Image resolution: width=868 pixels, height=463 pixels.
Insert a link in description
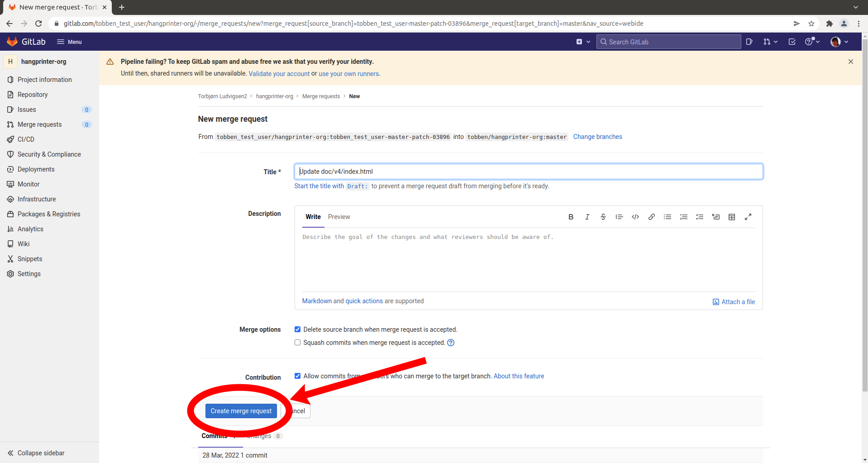[651, 217]
